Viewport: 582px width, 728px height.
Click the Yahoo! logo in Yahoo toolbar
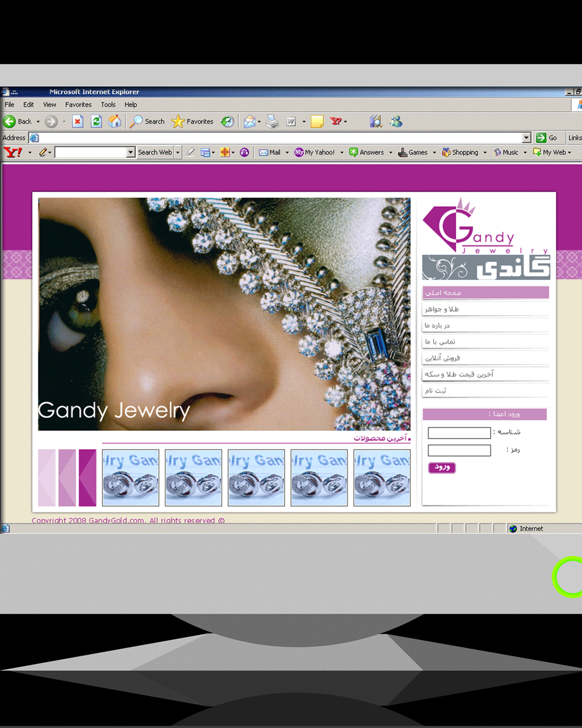coord(13,152)
